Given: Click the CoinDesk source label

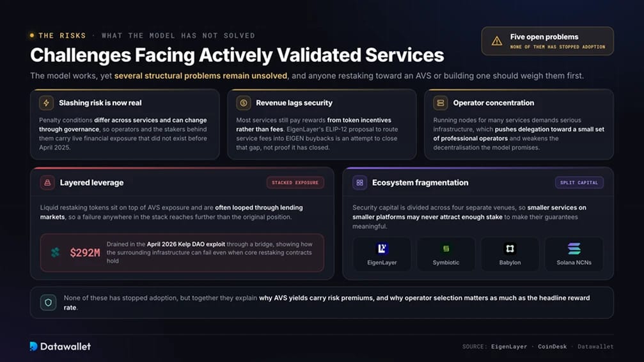Looking at the screenshot, I should (x=553, y=347).
